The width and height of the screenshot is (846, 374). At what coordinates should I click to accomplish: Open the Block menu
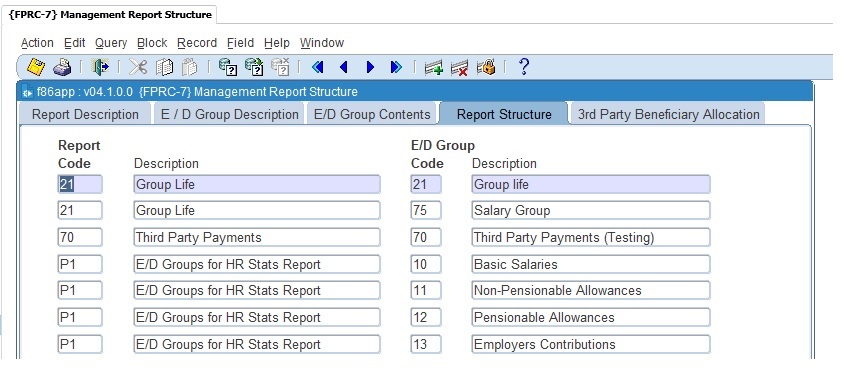coord(152,43)
